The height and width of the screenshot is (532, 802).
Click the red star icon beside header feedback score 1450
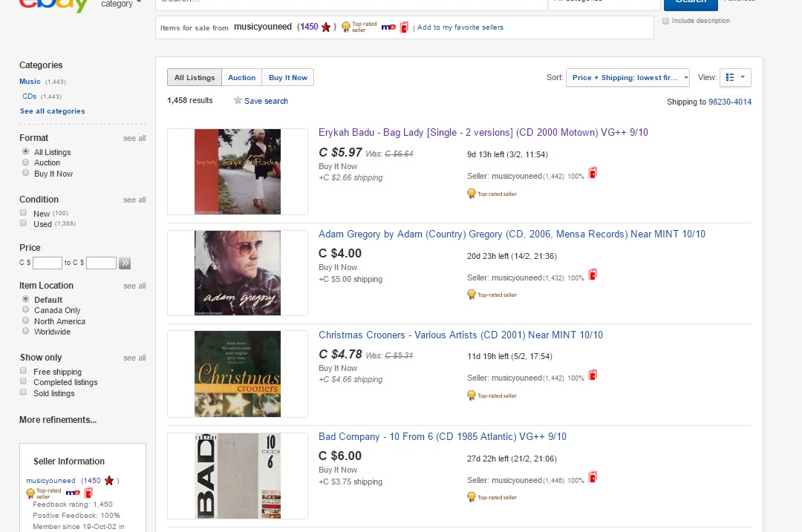(x=326, y=27)
